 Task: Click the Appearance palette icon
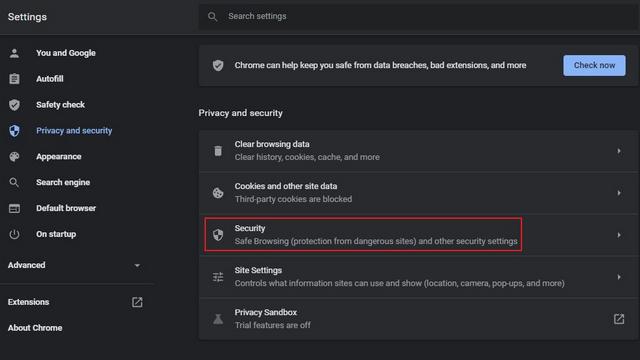tap(14, 157)
